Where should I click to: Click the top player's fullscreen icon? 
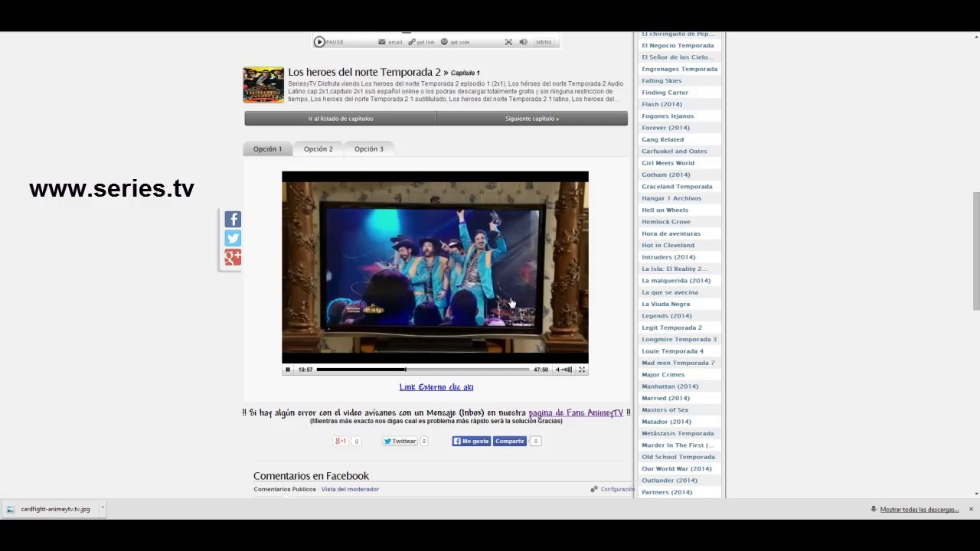pyautogui.click(x=508, y=42)
